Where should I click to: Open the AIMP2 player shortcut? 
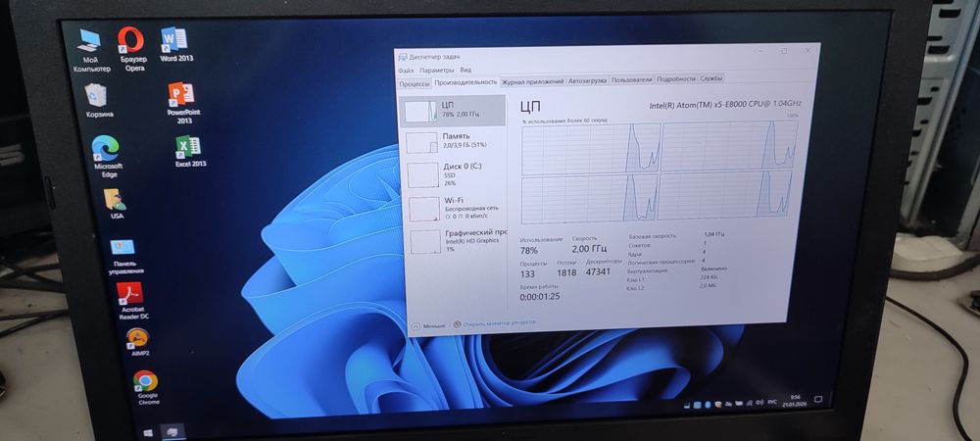click(138, 342)
